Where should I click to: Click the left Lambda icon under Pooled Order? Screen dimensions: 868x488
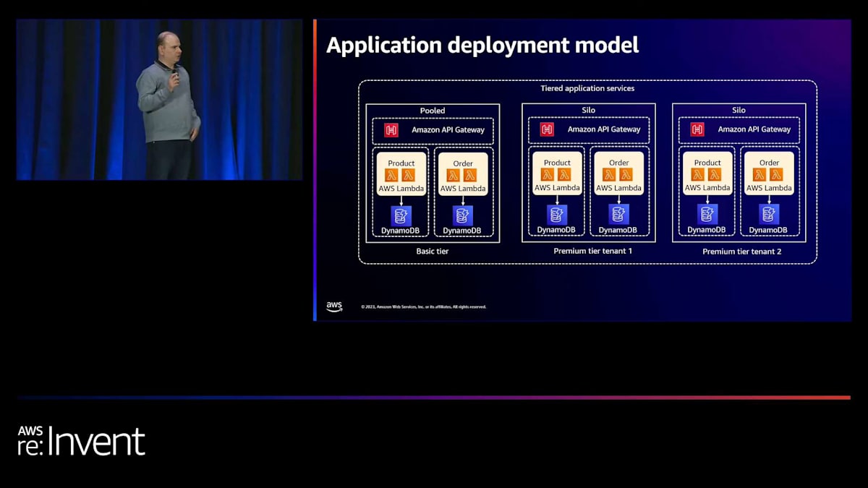pos(454,176)
